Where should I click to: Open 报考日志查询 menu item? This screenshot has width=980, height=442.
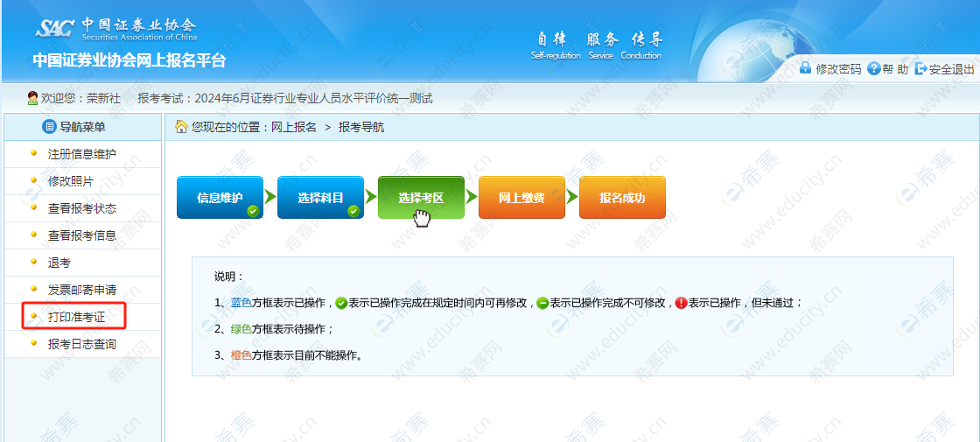(82, 345)
